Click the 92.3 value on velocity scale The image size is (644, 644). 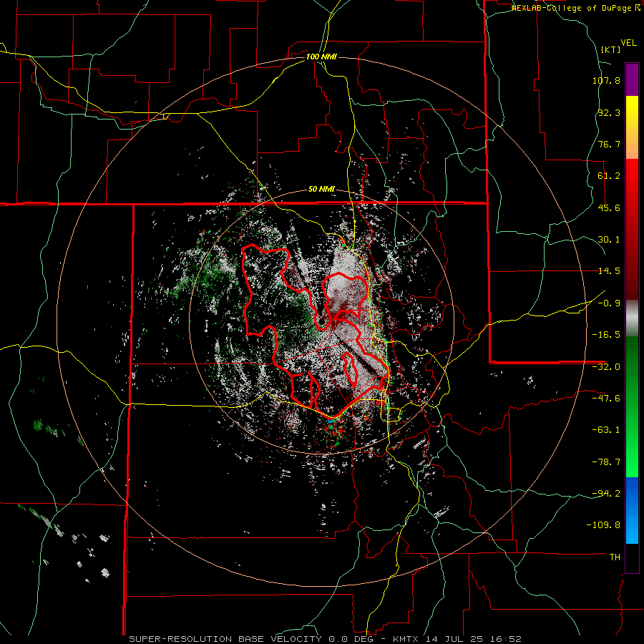coord(609,112)
